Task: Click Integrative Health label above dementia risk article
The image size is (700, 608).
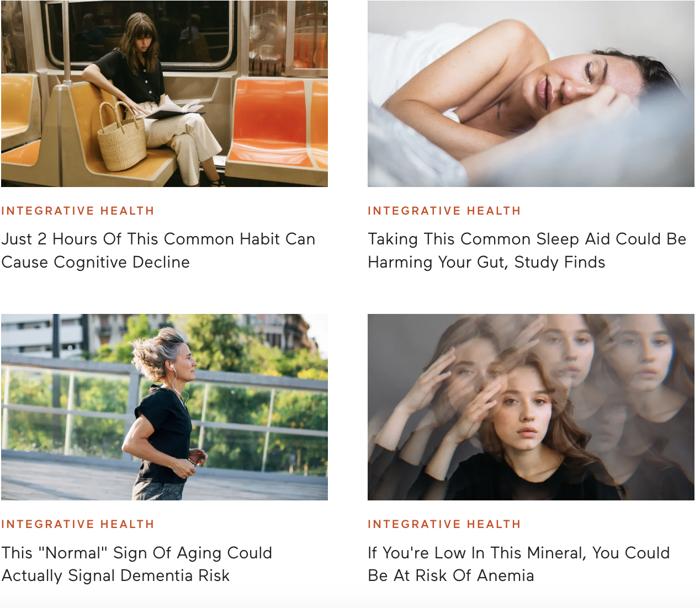Action: (78, 524)
